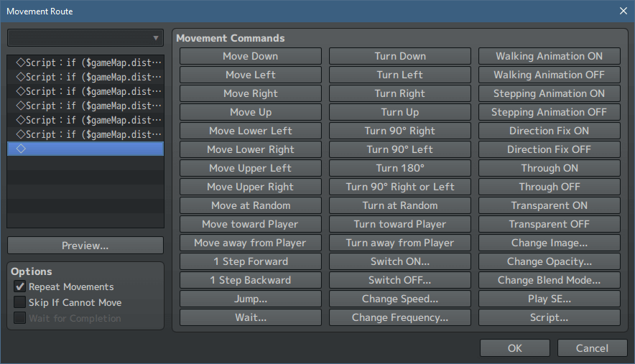The height and width of the screenshot is (364, 635).
Task: Add Turn 90° Left command
Action: [x=400, y=149]
